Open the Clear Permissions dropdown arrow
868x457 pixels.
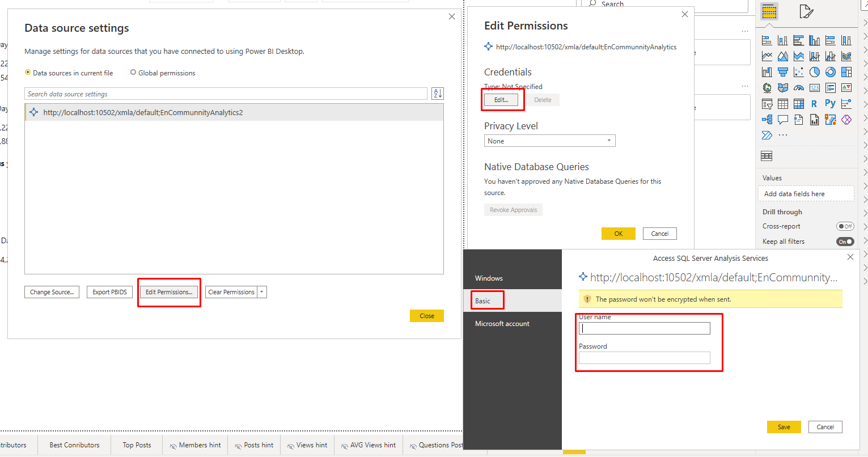point(262,292)
